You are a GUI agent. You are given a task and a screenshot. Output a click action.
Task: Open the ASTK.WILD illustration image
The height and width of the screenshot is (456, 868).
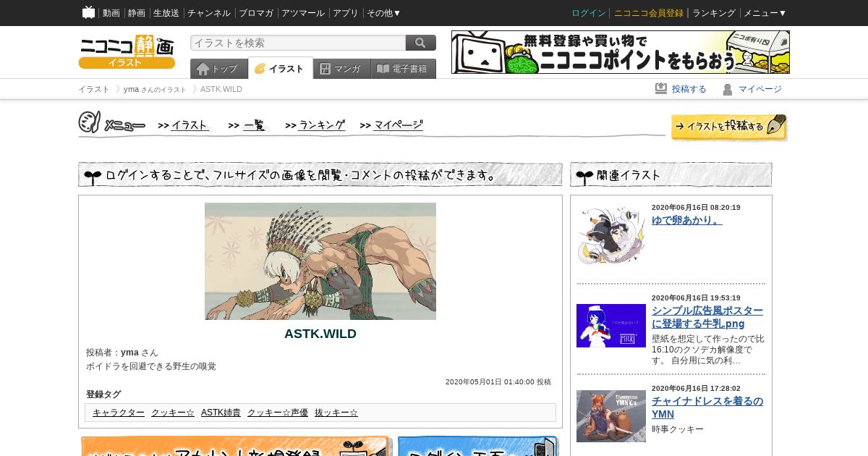(320, 261)
